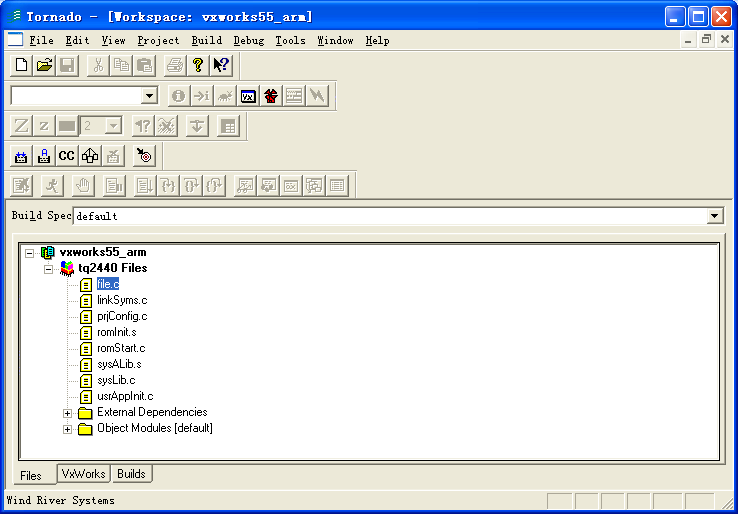Open the Build menu
Screen dimensions: 738x514
(x=207, y=41)
